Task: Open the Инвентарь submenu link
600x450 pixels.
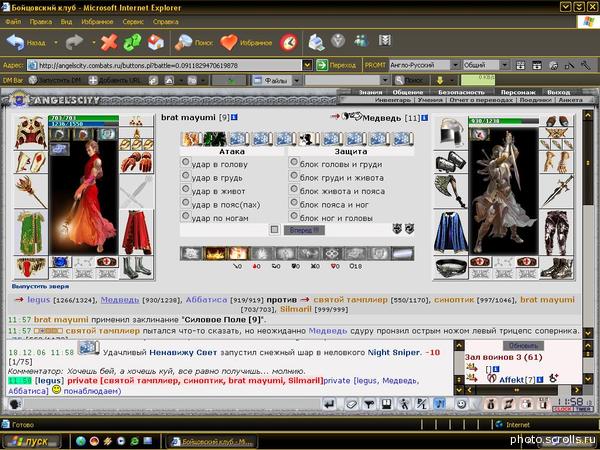Action: coord(392,100)
